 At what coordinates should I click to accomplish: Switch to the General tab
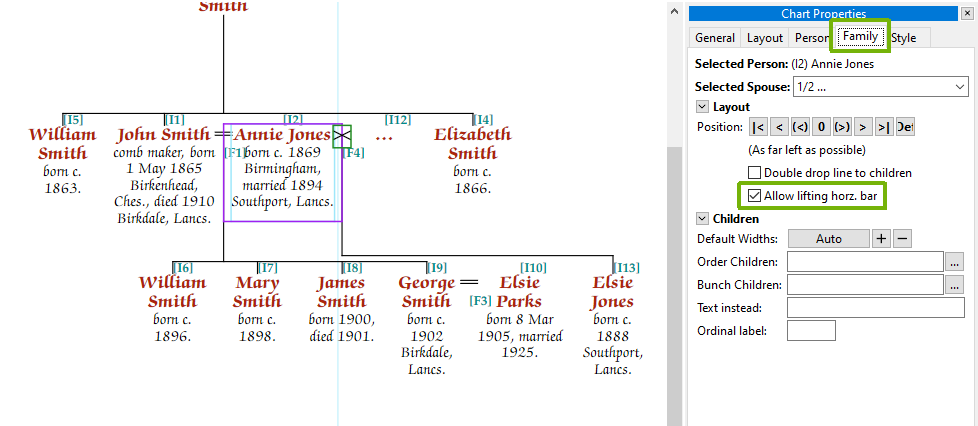tap(715, 38)
